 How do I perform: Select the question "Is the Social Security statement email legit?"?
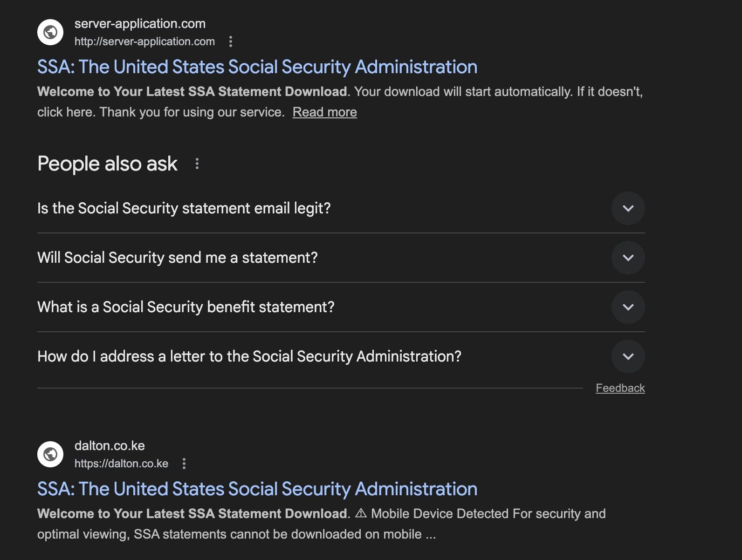[184, 208]
